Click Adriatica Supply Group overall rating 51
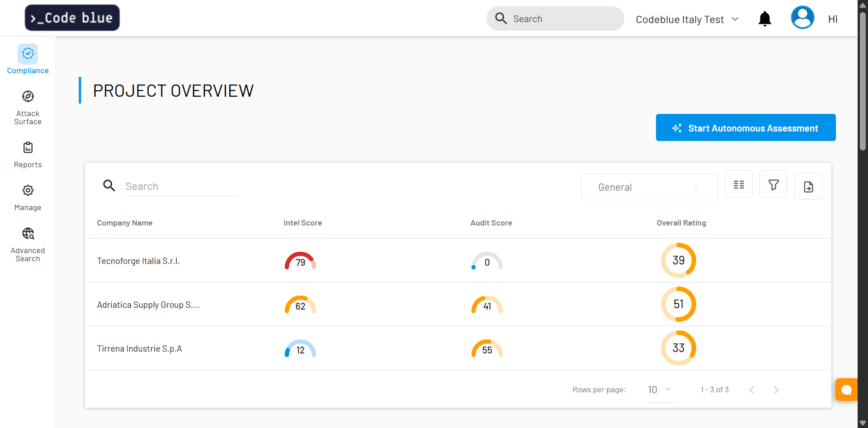 678,304
